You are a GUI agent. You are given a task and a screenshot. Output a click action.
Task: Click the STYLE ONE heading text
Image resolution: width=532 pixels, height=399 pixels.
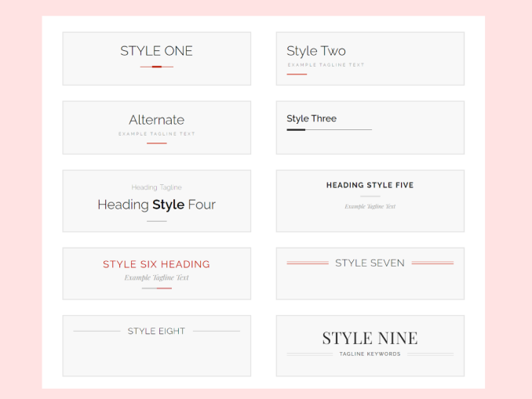(156, 51)
